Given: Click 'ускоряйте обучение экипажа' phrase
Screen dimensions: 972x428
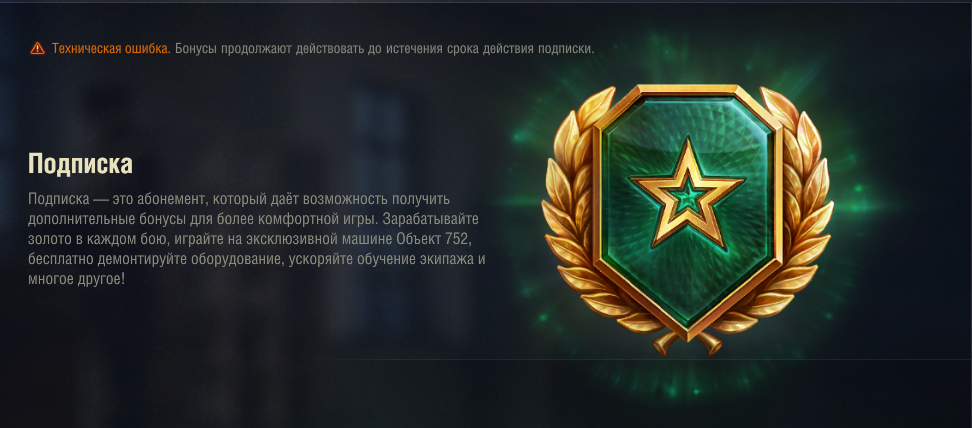Looking at the screenshot, I should pyautogui.click(x=382, y=259).
